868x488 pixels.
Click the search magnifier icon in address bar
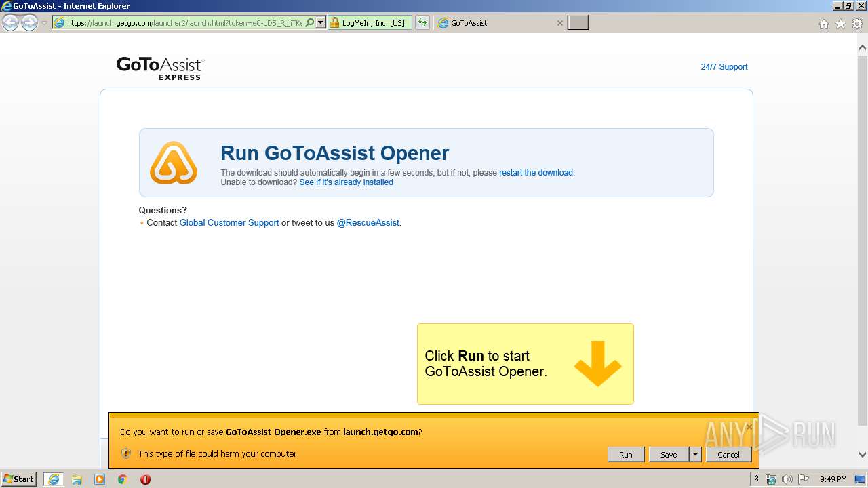pos(310,22)
